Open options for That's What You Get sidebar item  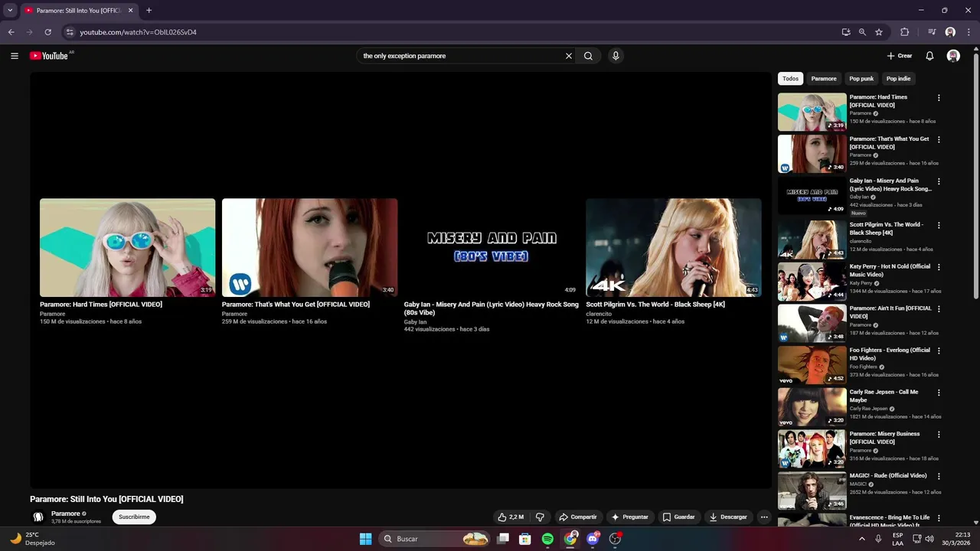point(939,140)
